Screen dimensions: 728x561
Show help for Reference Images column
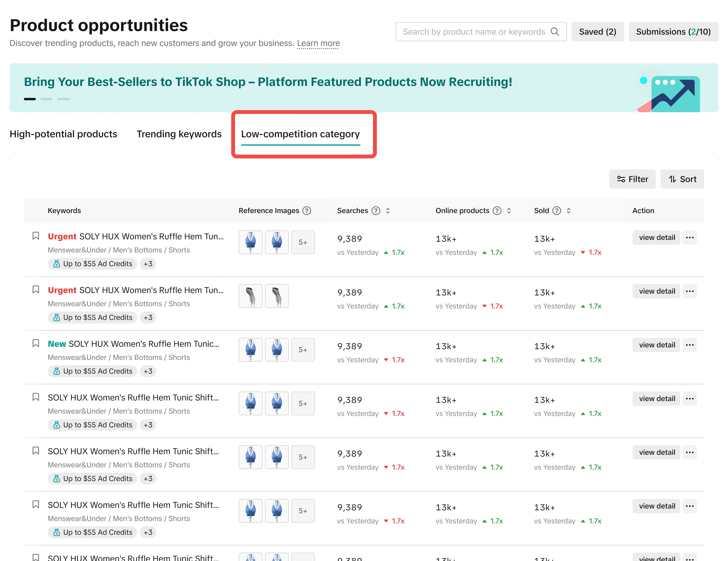307,211
